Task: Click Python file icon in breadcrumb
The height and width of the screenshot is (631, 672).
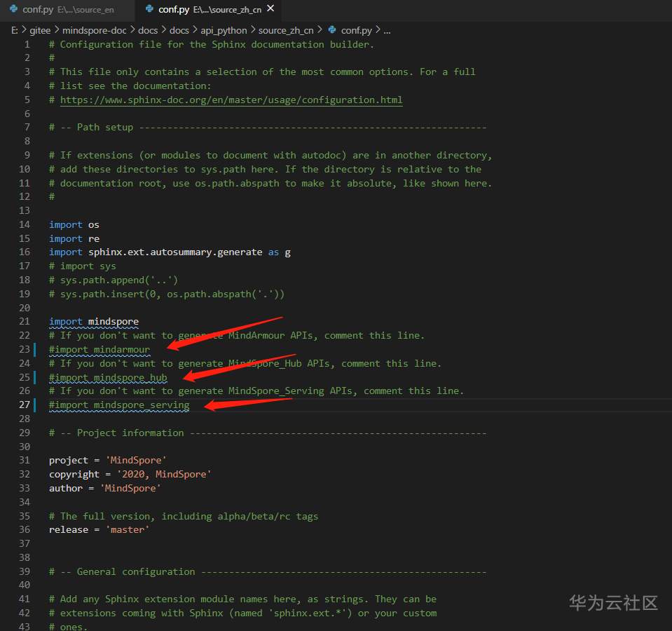Action: 332,30
